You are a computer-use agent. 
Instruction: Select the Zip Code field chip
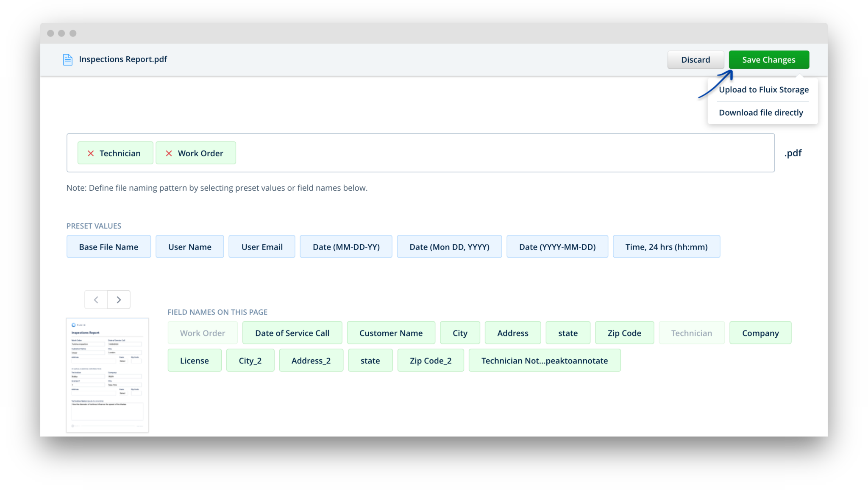click(x=624, y=333)
